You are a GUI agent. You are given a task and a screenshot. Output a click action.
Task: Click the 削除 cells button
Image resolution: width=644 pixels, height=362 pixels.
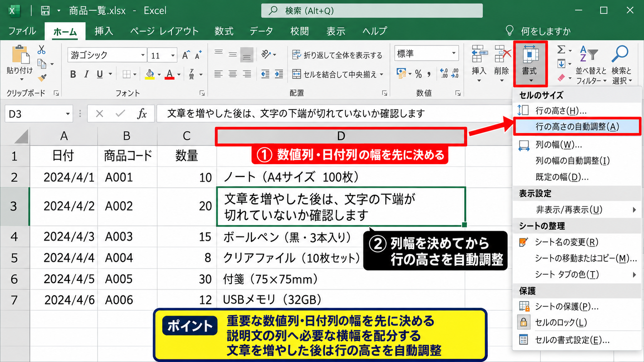pyautogui.click(x=502, y=63)
